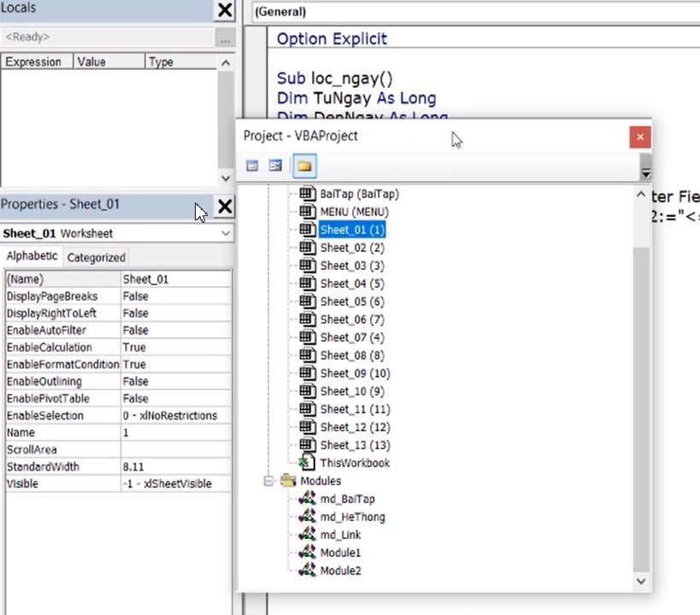Click the View Object toolbar icon
The height and width of the screenshot is (615, 700).
pos(274,166)
